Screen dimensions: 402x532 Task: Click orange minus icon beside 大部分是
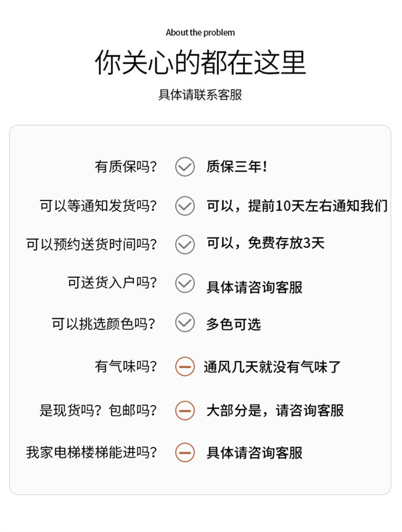[x=185, y=410]
